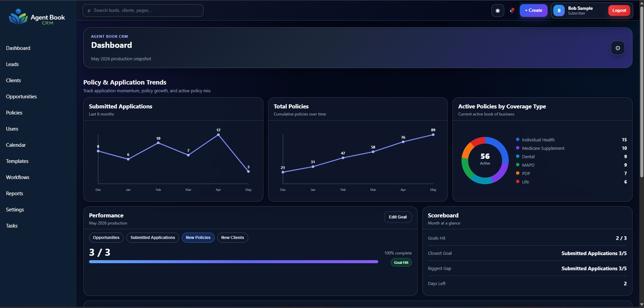Screen dimensions: 644x308
Task: Open Calendar in the sidebar
Action: (x=16, y=145)
